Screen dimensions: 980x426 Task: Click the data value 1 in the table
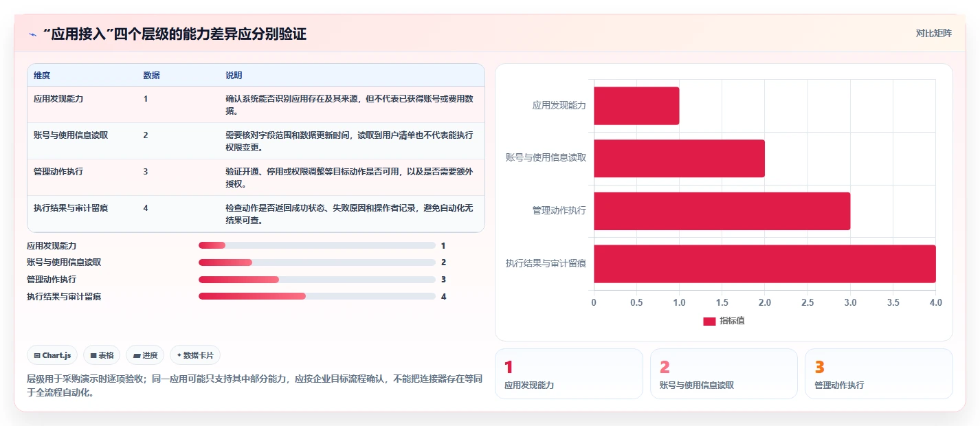(146, 98)
